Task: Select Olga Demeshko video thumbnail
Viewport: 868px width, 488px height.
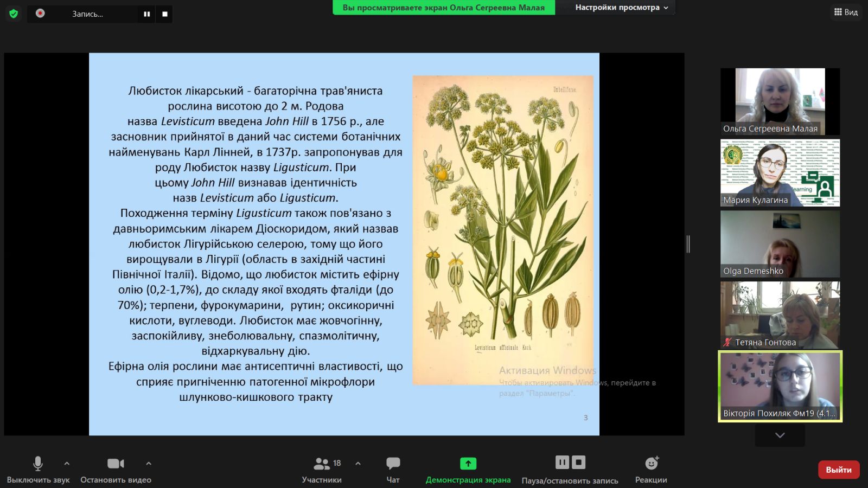Action: (x=780, y=244)
